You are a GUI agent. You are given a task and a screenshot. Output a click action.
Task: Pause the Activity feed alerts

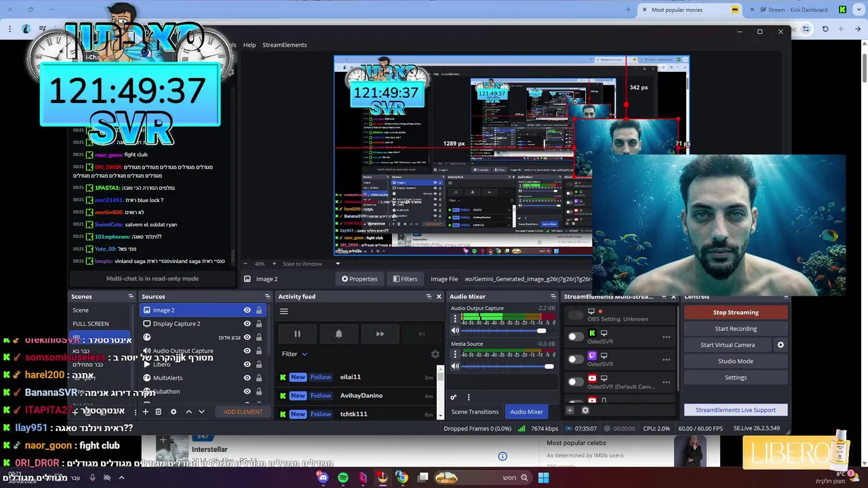click(x=297, y=333)
